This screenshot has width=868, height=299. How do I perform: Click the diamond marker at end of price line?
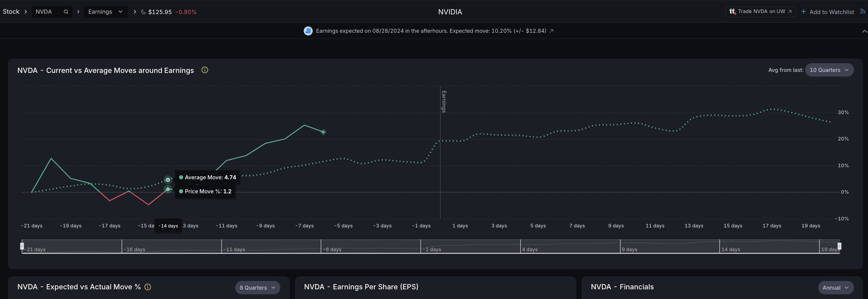tap(323, 132)
